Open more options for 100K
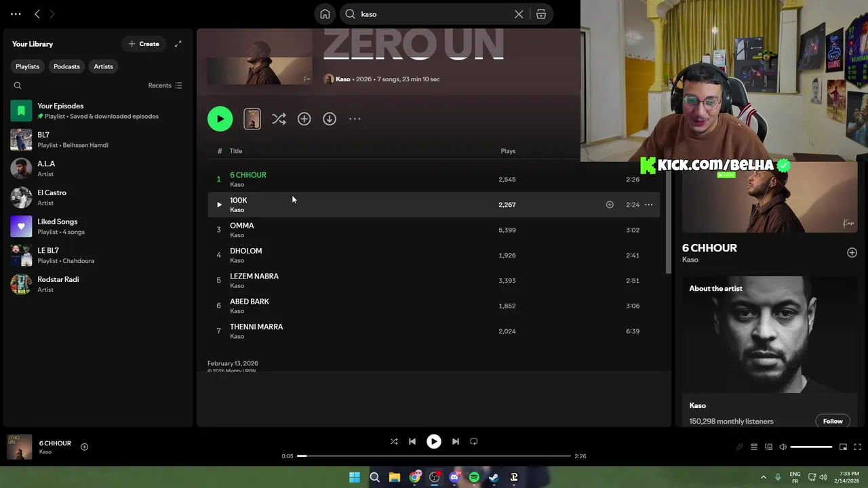Viewport: 868px width, 488px height. (x=648, y=205)
